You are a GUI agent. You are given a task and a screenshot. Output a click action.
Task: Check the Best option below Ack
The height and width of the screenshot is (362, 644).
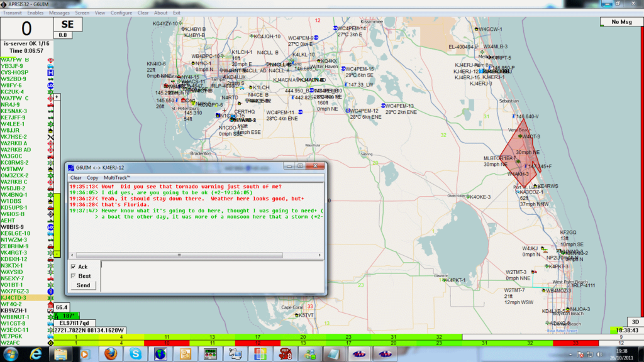point(73,275)
